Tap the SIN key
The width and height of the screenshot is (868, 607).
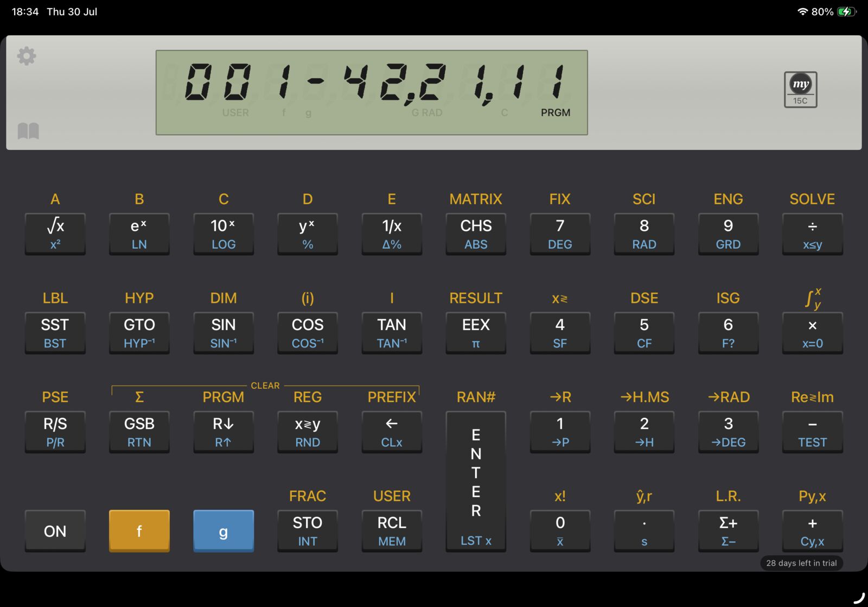point(224,333)
